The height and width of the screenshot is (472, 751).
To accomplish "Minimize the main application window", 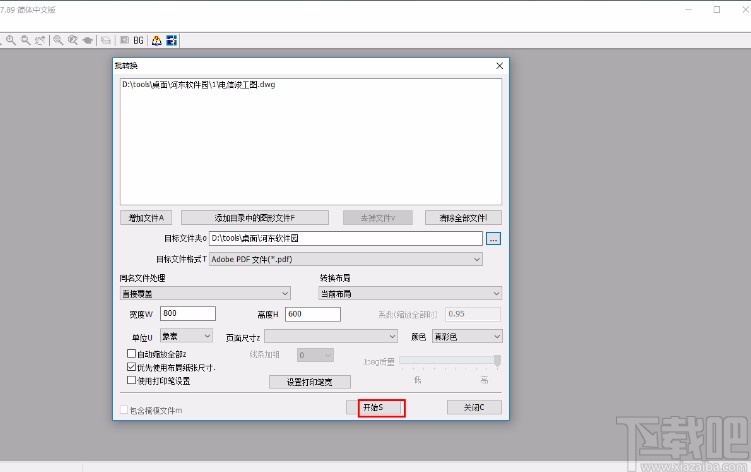I will point(688,10).
